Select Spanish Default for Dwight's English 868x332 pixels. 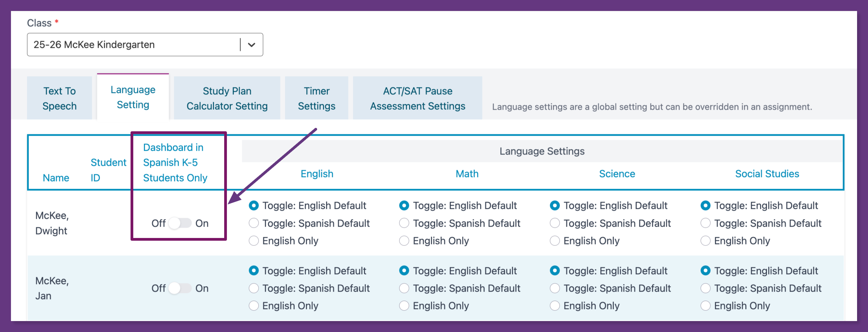(254, 223)
